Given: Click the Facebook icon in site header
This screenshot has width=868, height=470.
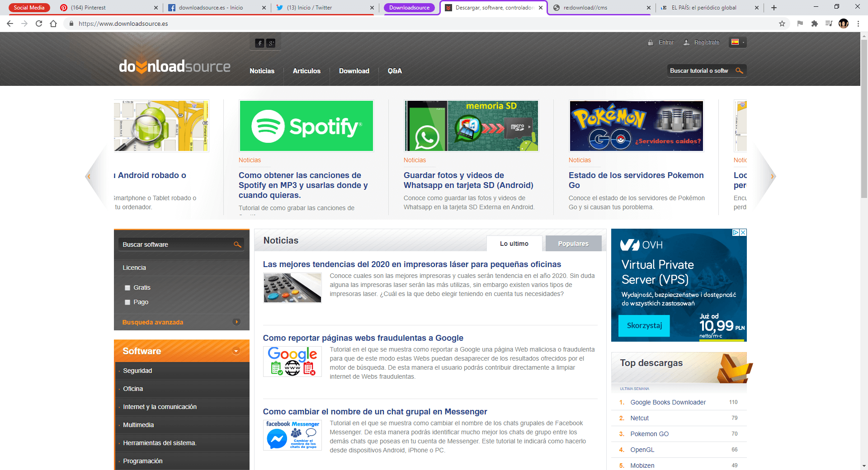Looking at the screenshot, I should coord(259,43).
